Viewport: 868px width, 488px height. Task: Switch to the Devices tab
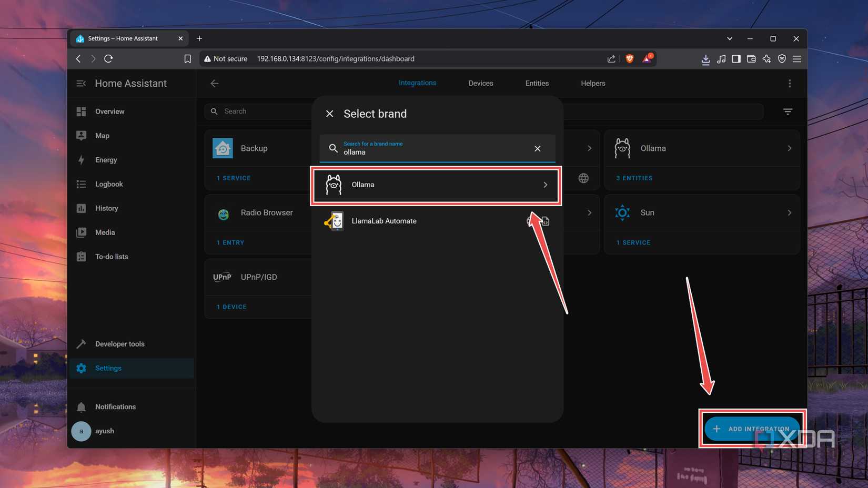[x=481, y=84]
